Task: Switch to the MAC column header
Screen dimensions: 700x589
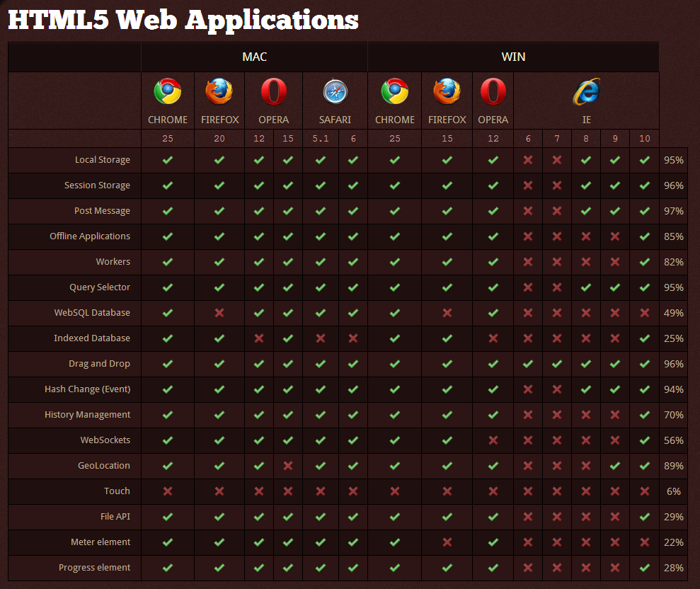Action: 254,57
